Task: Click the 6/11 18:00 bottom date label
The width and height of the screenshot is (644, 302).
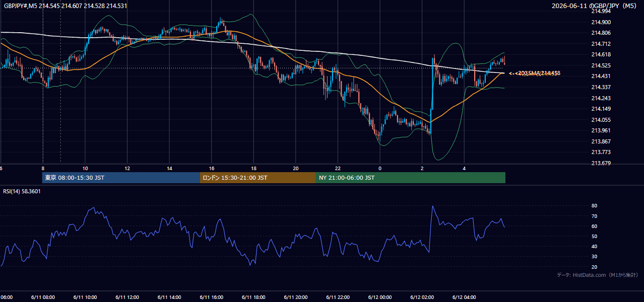Action: pyautogui.click(x=253, y=297)
